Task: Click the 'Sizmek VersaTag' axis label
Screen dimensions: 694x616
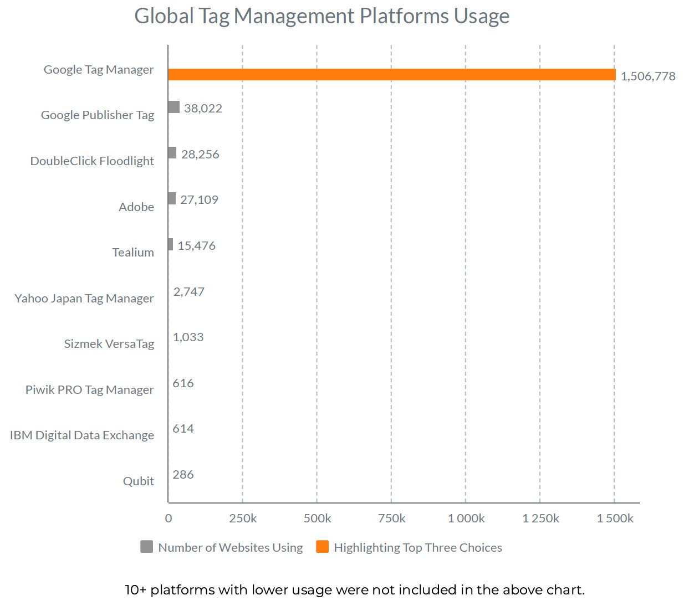Action: (109, 344)
